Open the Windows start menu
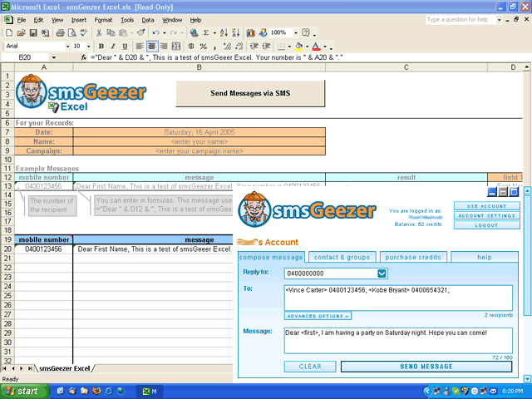The image size is (532, 399). [x=24, y=392]
